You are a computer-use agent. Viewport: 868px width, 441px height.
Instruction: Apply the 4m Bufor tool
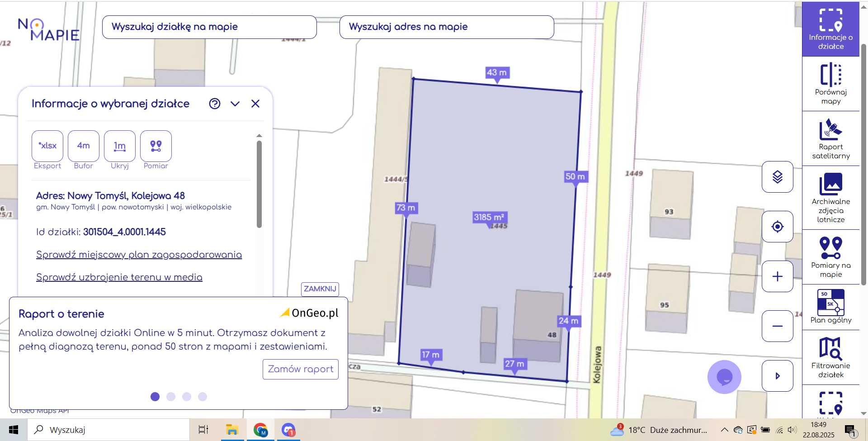[x=84, y=146]
